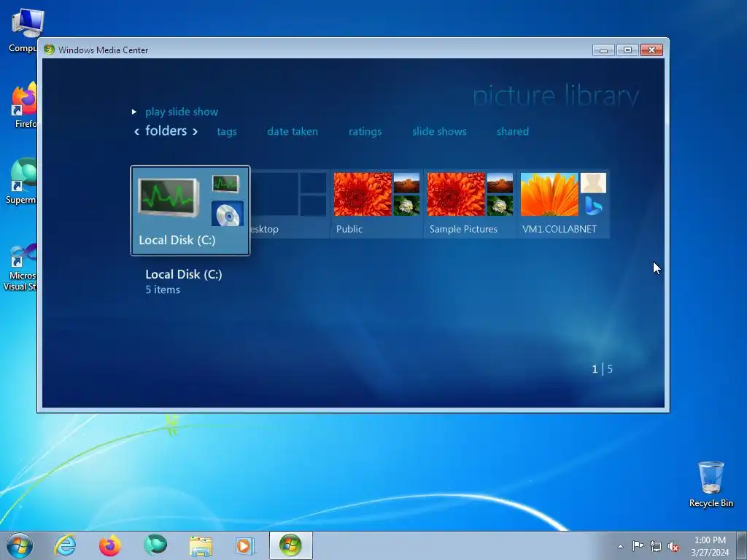This screenshot has height=560, width=747.
Task: Open the Desktop folder tile
Action: pyautogui.click(x=290, y=204)
